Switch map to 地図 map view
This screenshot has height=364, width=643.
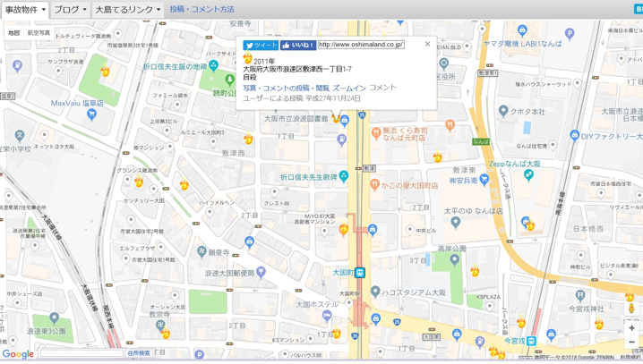click(14, 33)
